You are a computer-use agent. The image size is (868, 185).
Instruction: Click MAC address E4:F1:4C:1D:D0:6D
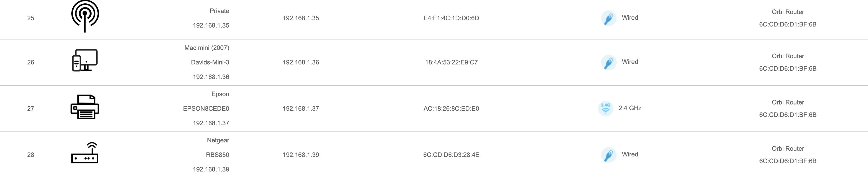point(451,18)
